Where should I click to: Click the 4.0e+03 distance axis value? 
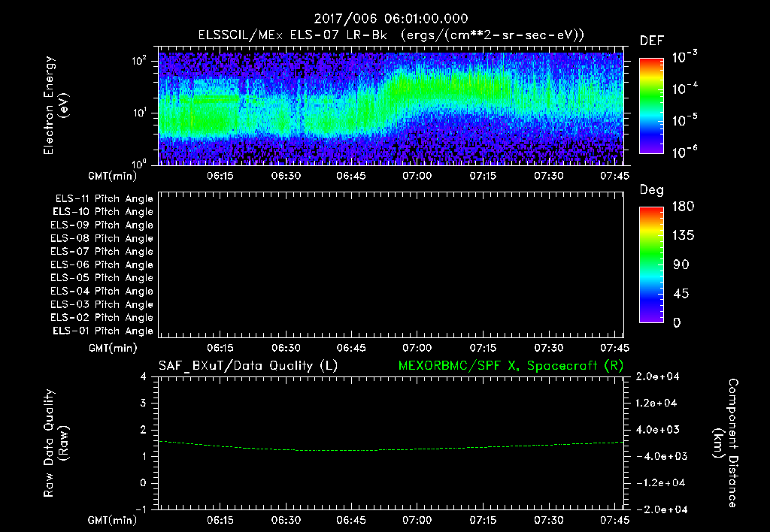657,429
